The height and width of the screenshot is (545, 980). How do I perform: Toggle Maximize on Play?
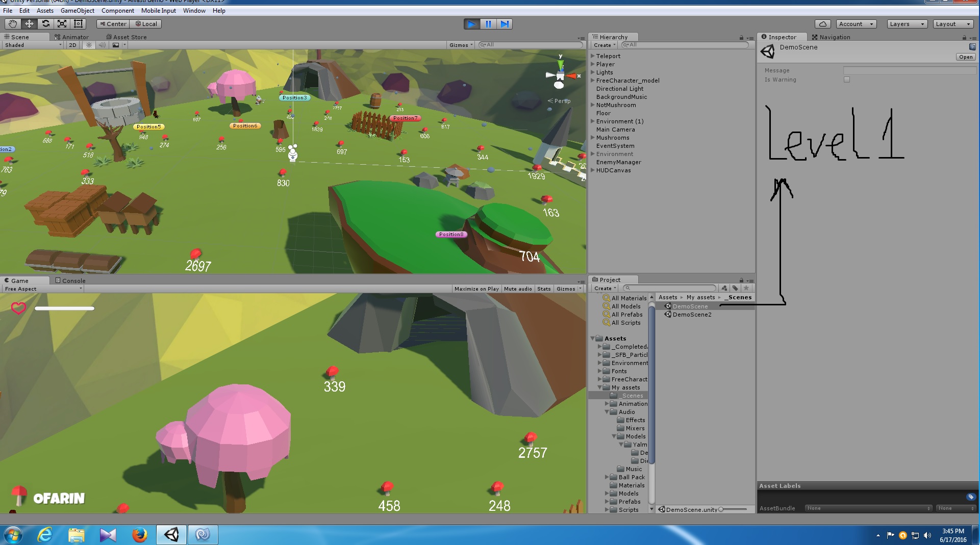476,289
